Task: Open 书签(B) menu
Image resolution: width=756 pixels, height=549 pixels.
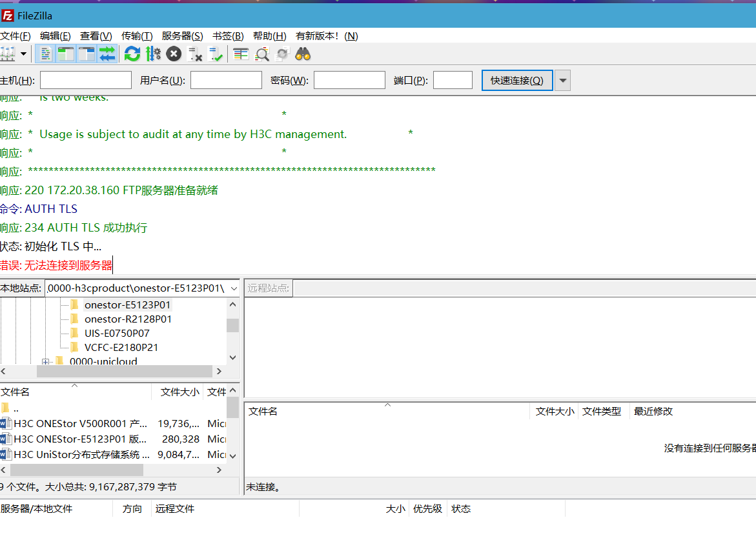Action: [x=228, y=36]
